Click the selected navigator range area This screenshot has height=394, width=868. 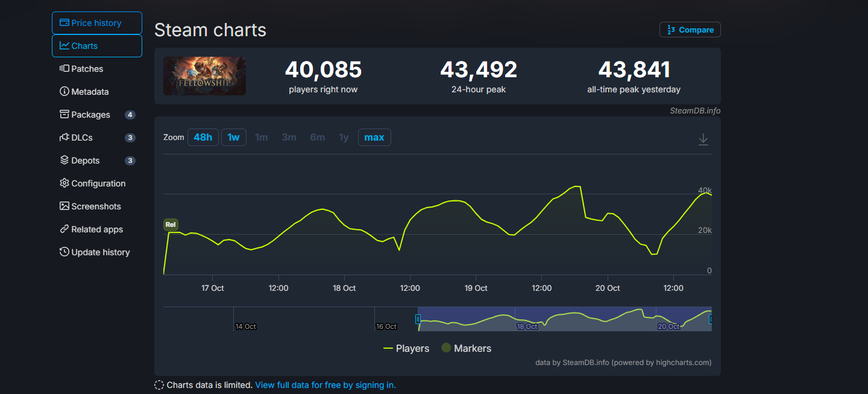click(x=565, y=319)
